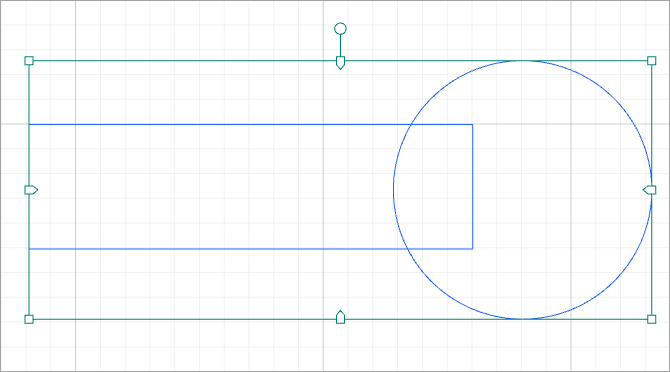Viewport: 670px width, 372px height.
Task: Select the top-right corner resize handle
Action: [x=652, y=61]
